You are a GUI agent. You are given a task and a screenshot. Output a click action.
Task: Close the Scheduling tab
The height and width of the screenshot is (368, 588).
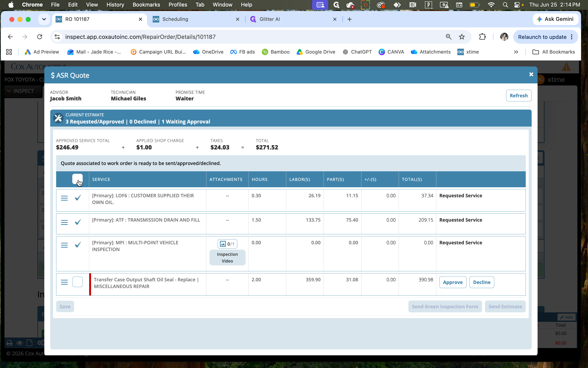click(x=238, y=19)
